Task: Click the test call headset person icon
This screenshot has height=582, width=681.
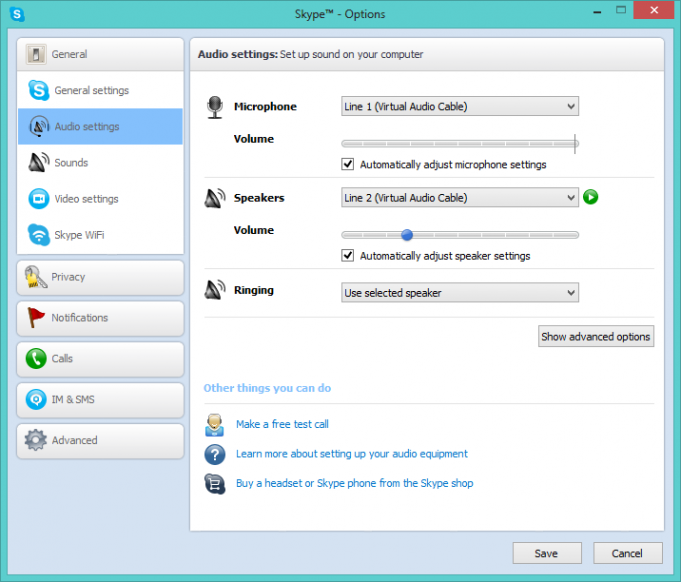Action: pos(215,425)
